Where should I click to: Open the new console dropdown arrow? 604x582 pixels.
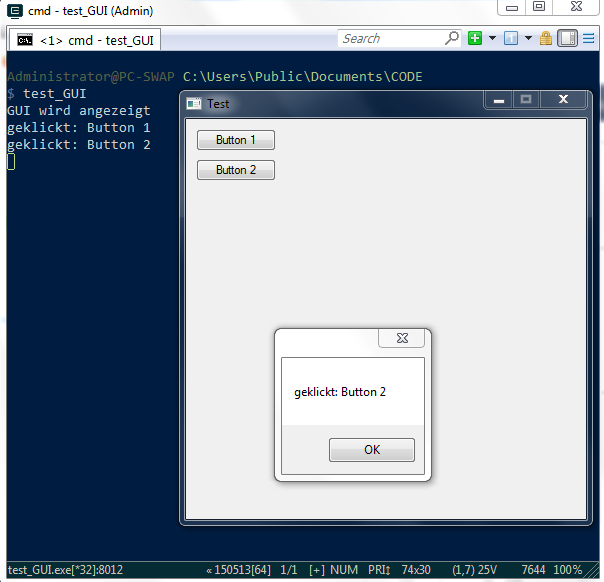point(492,39)
